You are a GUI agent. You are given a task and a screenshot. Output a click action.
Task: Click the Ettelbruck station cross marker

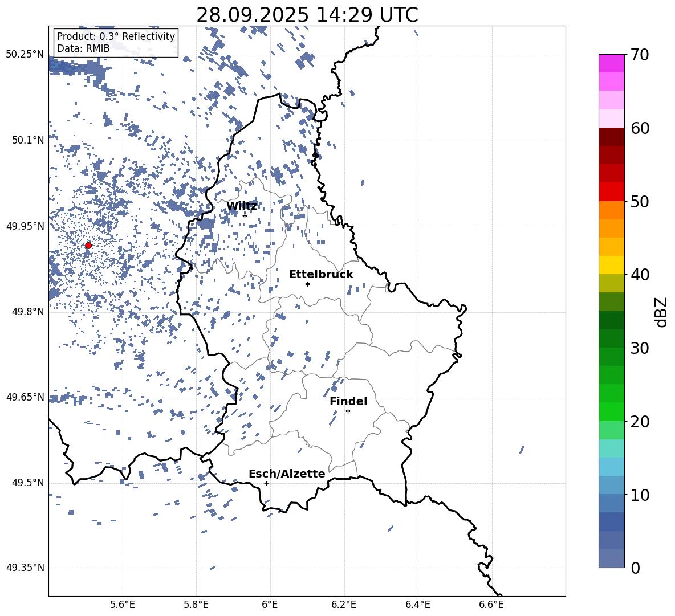pos(307,284)
